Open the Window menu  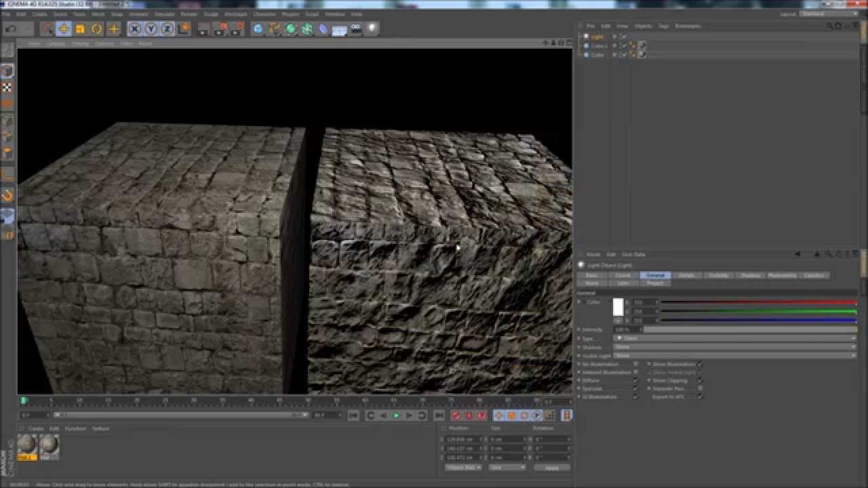pos(334,14)
